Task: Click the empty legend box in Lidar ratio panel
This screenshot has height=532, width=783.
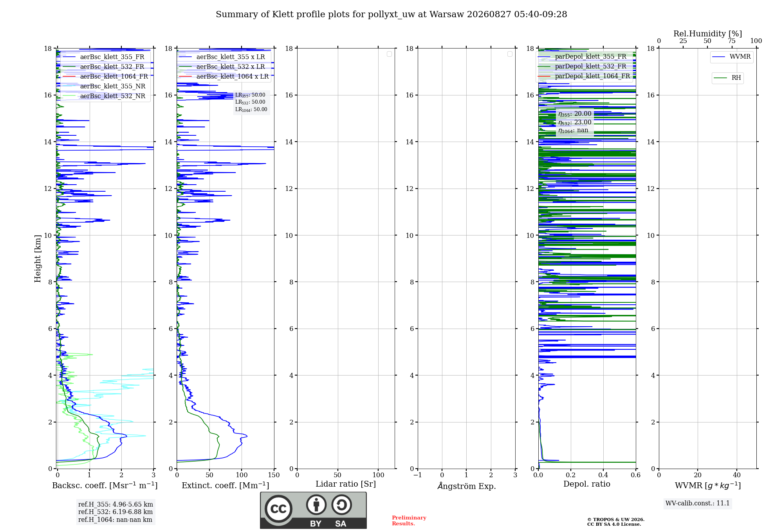Action: point(389,54)
